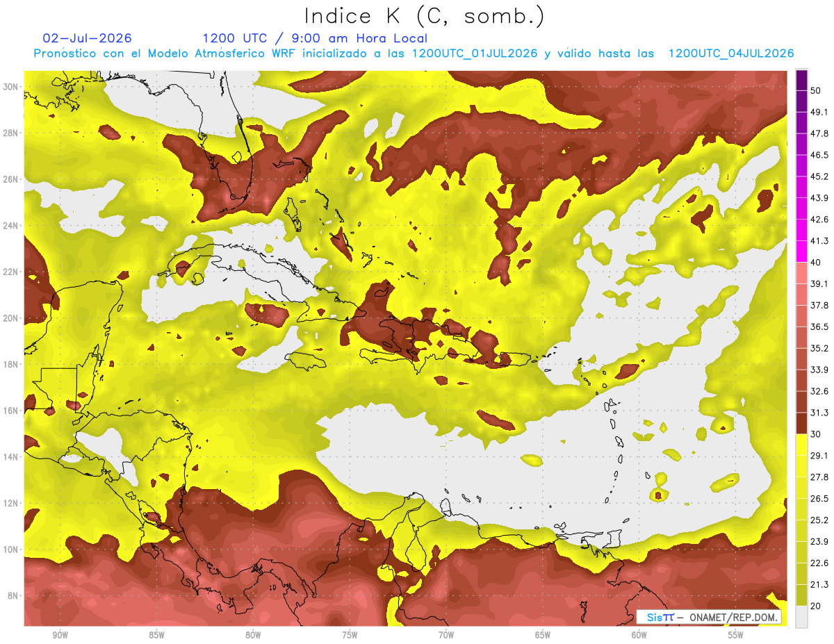This screenshot has width=834, height=644.
Task: Click the "45.2" color bar label
Action: coord(819,176)
